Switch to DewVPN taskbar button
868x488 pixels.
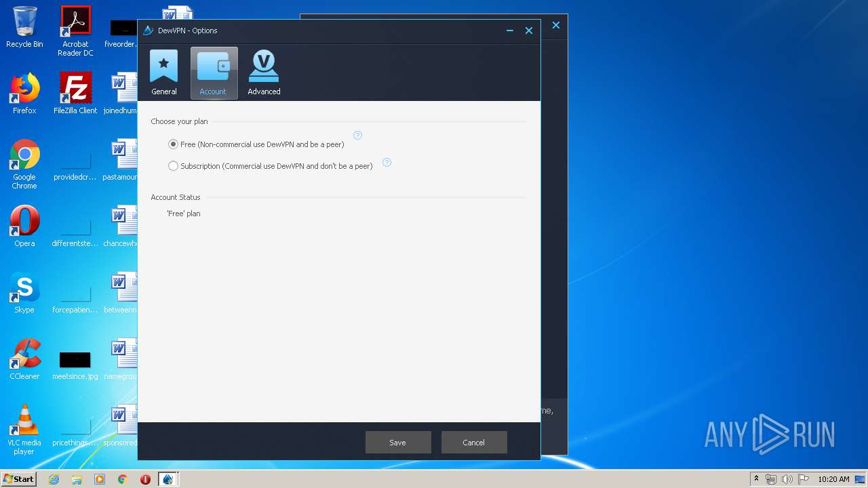(x=168, y=479)
